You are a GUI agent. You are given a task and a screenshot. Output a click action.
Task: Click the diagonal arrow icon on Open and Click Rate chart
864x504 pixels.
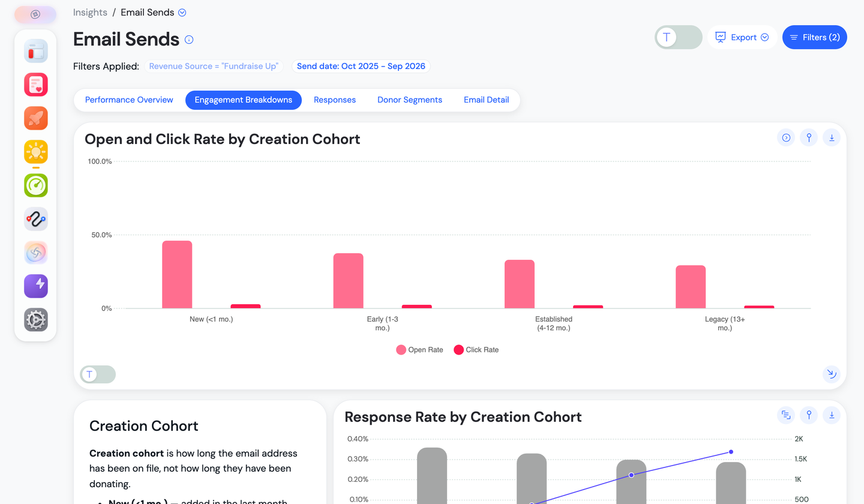click(832, 374)
